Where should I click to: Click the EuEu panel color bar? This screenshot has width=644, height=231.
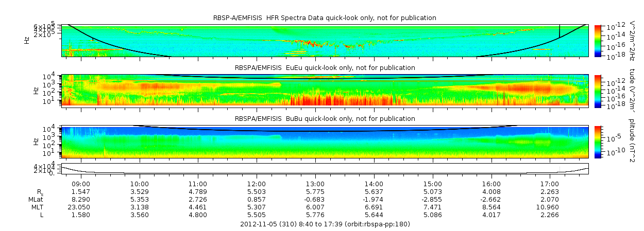598,91
